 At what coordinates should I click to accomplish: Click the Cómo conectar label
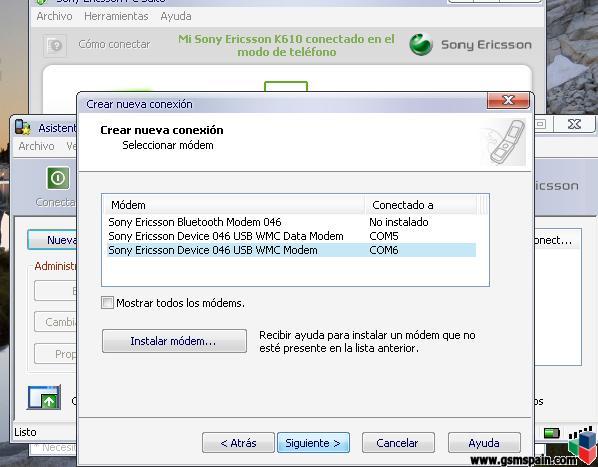[x=114, y=44]
